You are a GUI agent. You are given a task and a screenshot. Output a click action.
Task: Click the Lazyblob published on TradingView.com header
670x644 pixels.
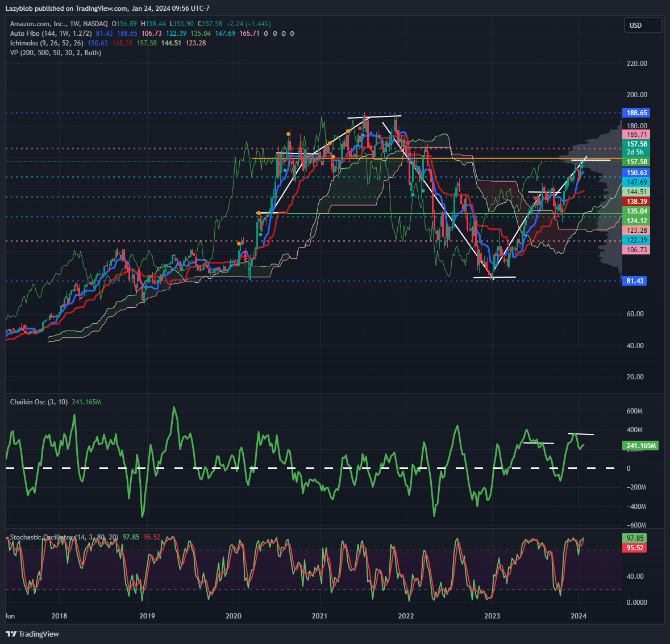tap(107, 8)
